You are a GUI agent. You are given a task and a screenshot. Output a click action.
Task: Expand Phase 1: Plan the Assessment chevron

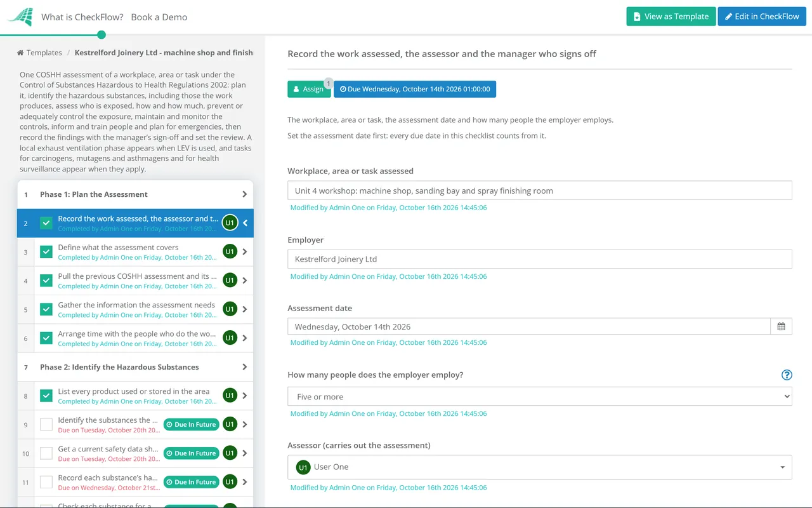(x=245, y=194)
